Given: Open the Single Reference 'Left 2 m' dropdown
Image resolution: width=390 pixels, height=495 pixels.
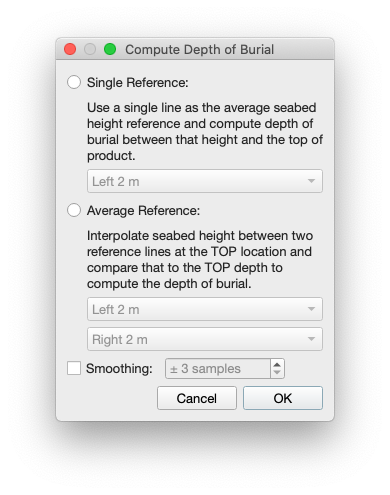Looking at the screenshot, I should [205, 181].
